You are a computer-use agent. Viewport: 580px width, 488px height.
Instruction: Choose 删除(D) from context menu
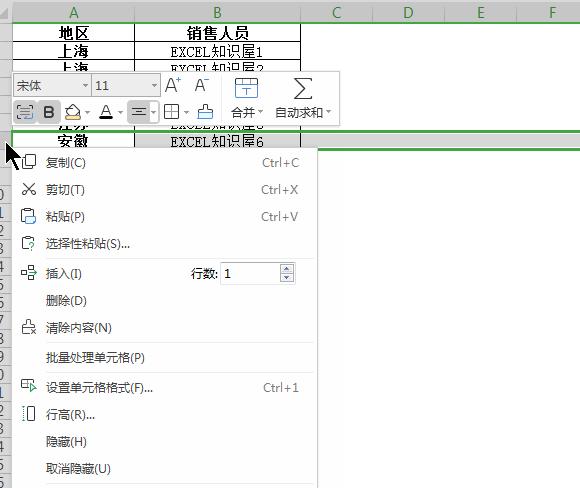pyautogui.click(x=164, y=301)
